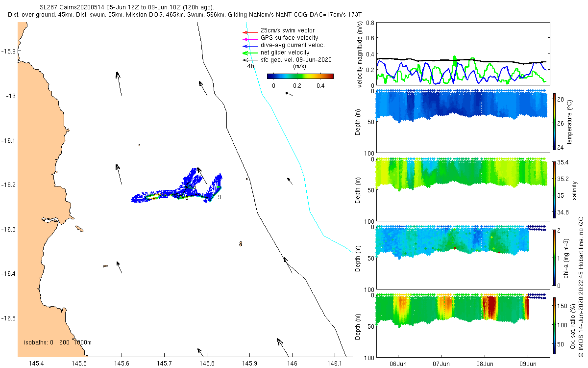Click the '(m/s)' label above velocity colorbar
Image resolution: width=588 pixels, height=368 pixels.
300,66
